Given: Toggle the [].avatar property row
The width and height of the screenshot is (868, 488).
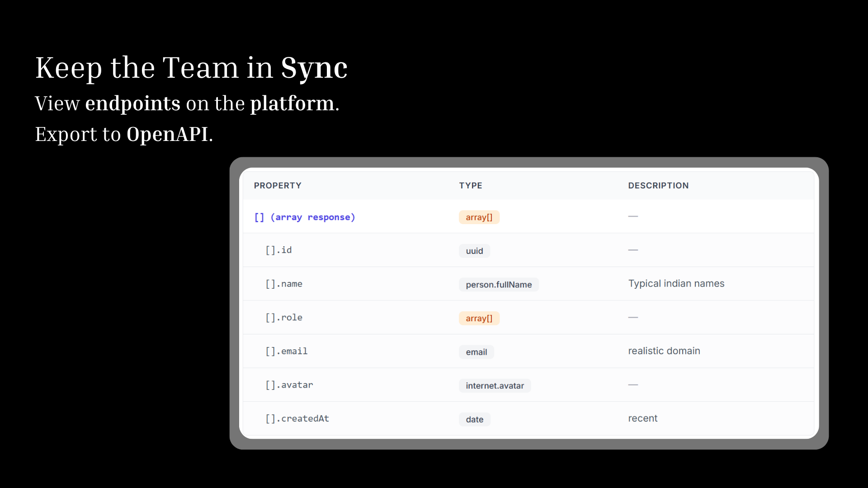Looking at the screenshot, I should pos(289,385).
